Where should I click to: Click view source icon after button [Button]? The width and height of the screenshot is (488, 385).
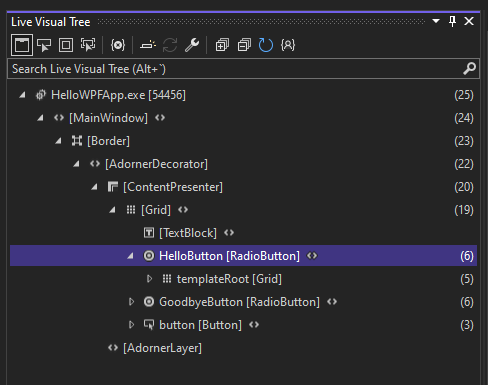point(254,325)
